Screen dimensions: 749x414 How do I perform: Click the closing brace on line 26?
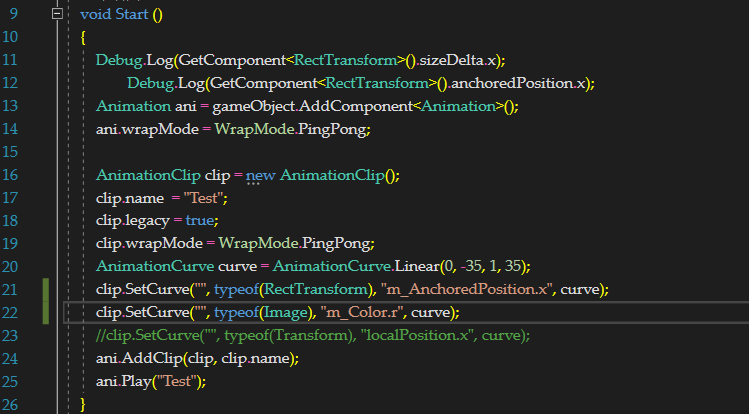[83, 405]
